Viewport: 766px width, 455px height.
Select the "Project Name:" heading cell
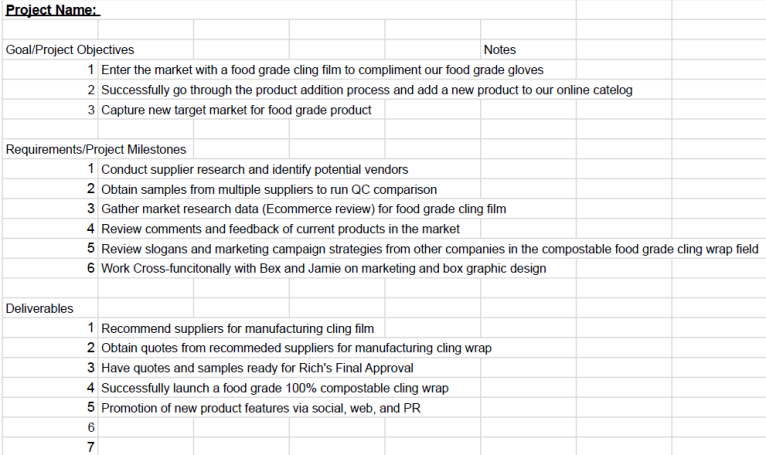point(52,10)
